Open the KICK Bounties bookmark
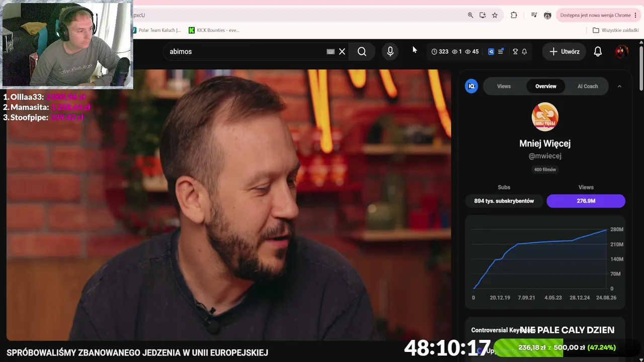 (x=214, y=30)
